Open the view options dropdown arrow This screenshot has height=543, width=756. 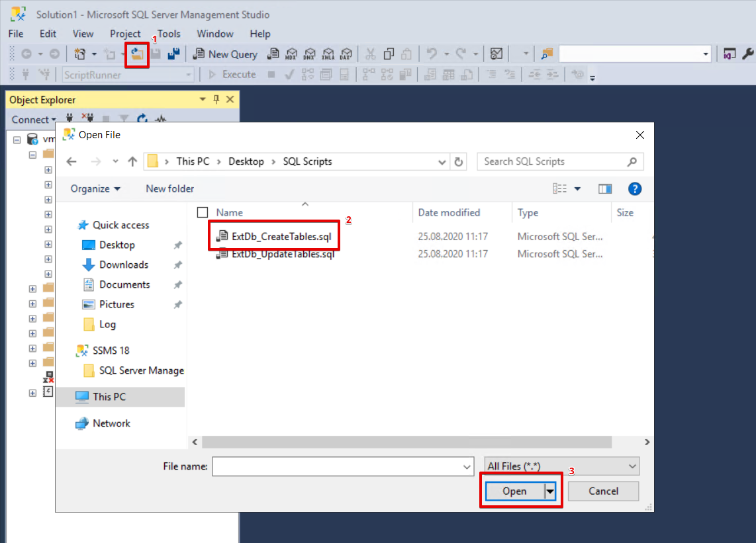tap(577, 189)
